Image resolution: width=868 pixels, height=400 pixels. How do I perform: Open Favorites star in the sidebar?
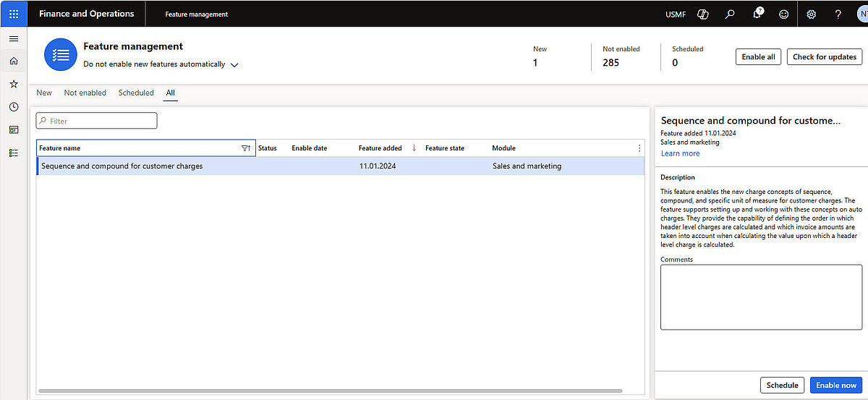coord(14,84)
